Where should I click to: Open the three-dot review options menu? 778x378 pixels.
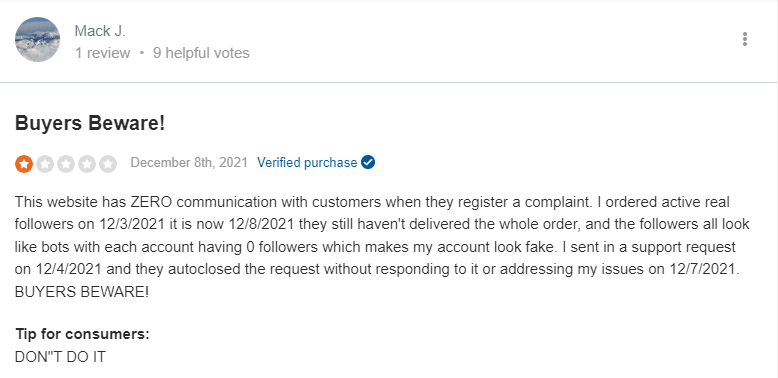tap(744, 39)
